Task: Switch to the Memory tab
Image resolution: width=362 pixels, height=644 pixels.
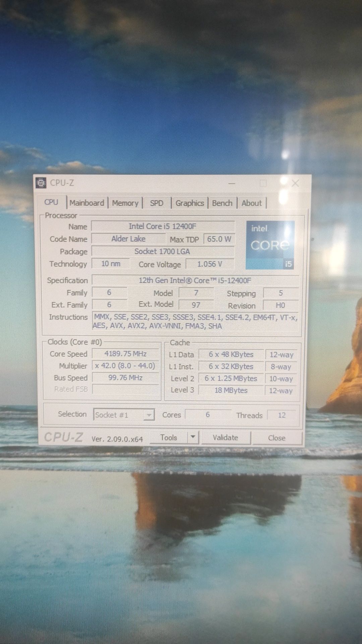Action: click(x=125, y=203)
